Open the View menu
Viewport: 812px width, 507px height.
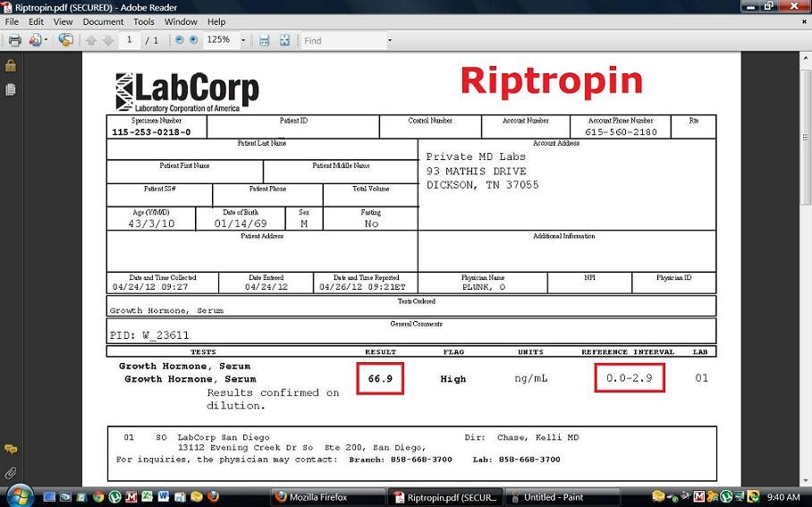[x=63, y=21]
